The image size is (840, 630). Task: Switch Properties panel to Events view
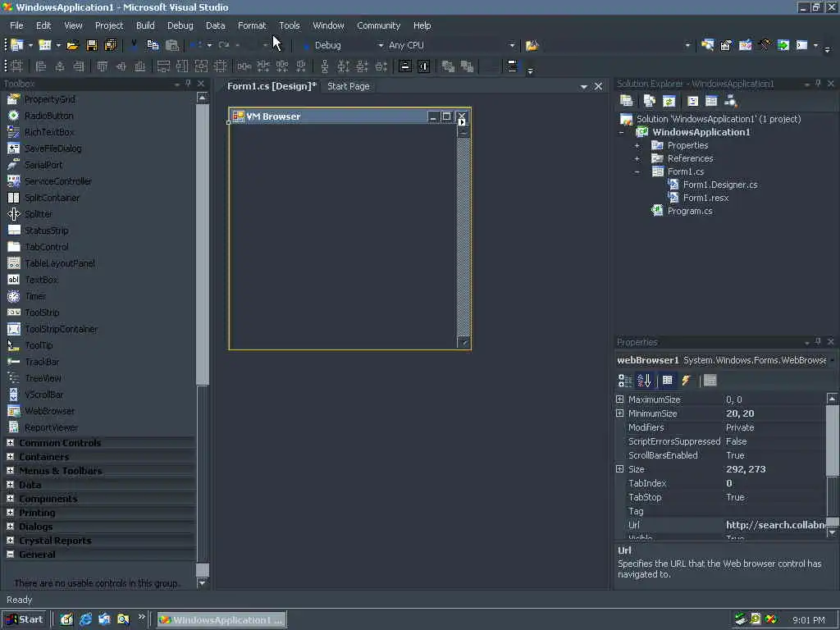coord(687,381)
